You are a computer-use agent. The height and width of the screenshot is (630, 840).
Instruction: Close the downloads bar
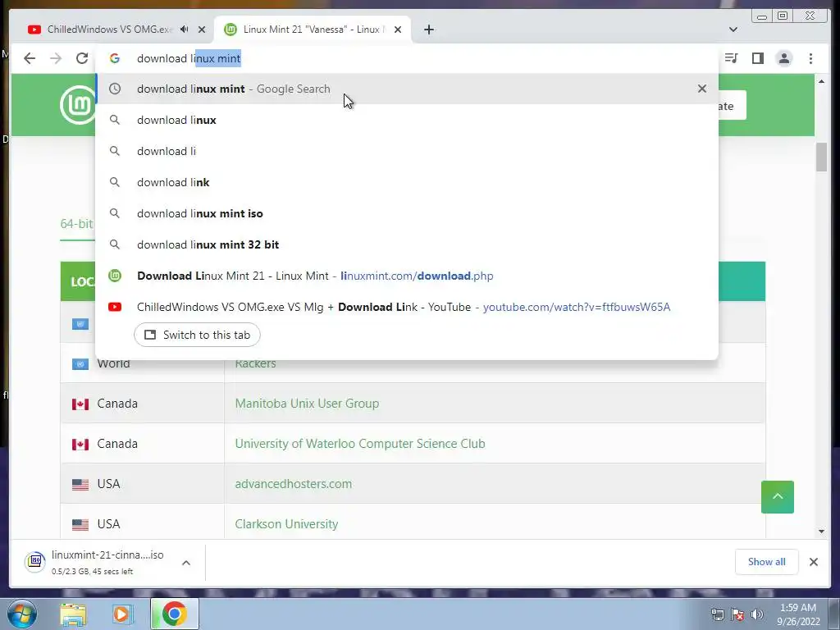813,562
